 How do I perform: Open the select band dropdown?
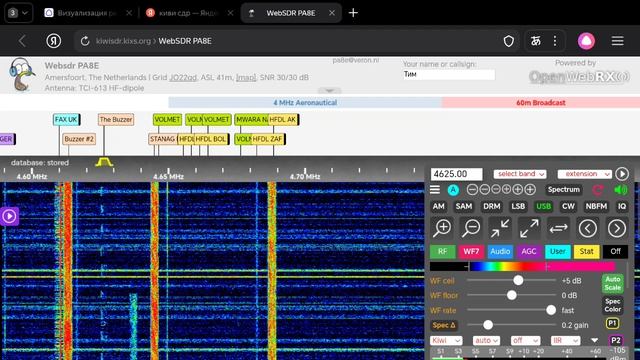click(x=520, y=174)
